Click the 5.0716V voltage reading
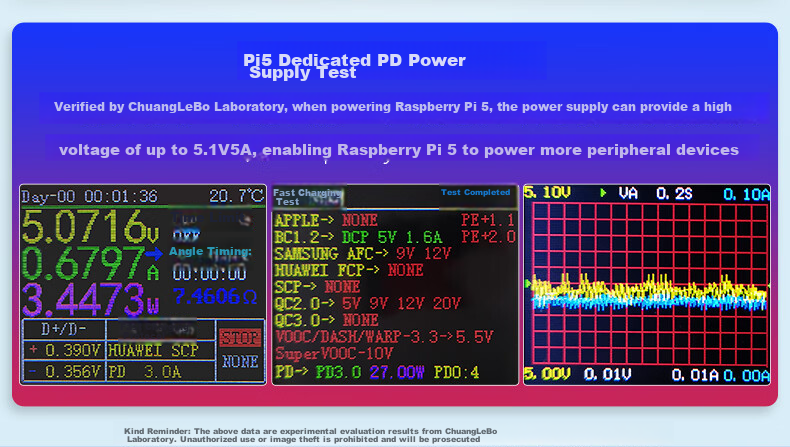The image size is (790, 447). pos(90,227)
